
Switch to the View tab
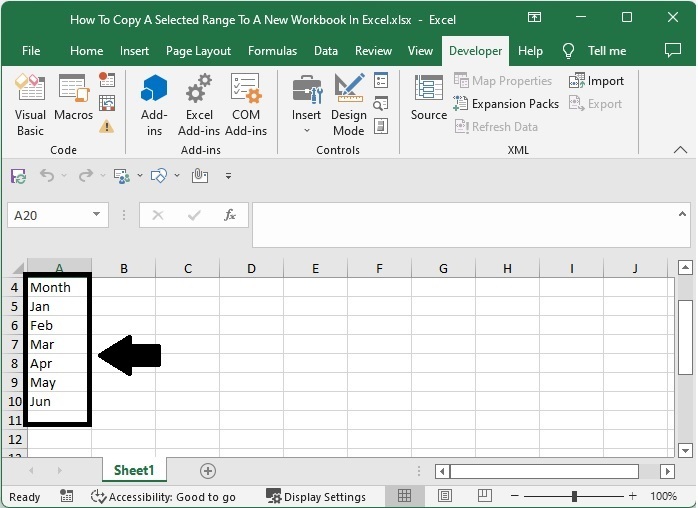pos(420,51)
